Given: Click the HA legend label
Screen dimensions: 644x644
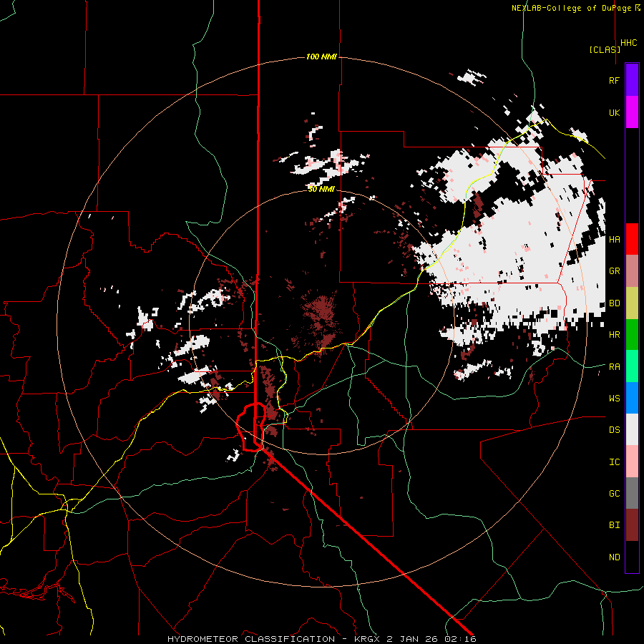Looking at the screenshot, I should click(x=614, y=240).
